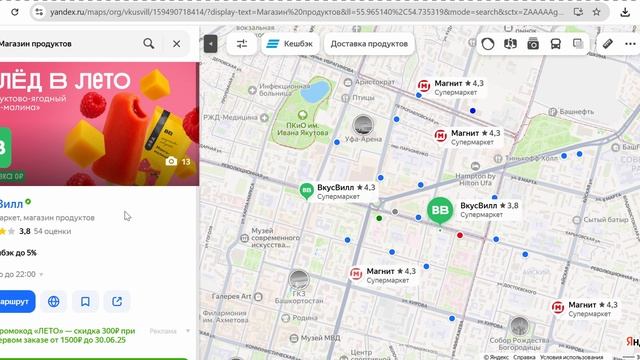Select the Инфекционная больница map label

pos(285,90)
